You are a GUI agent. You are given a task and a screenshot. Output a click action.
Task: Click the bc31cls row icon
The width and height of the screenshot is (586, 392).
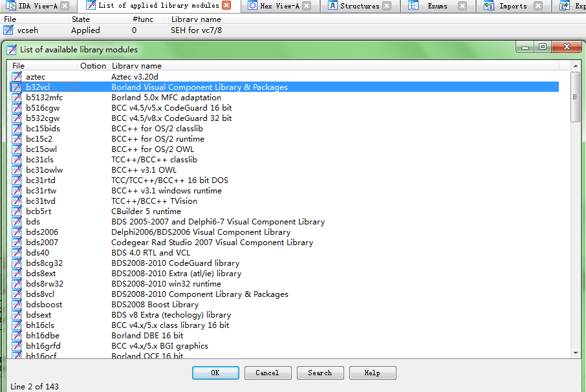[16, 160]
